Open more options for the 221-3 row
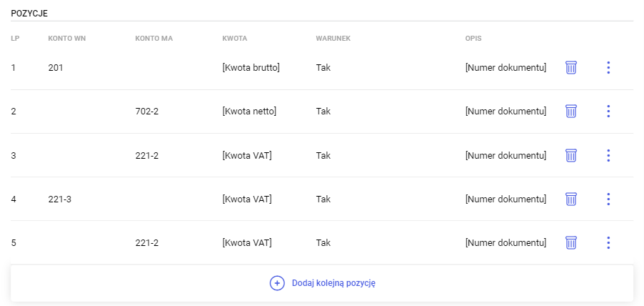 (x=608, y=199)
